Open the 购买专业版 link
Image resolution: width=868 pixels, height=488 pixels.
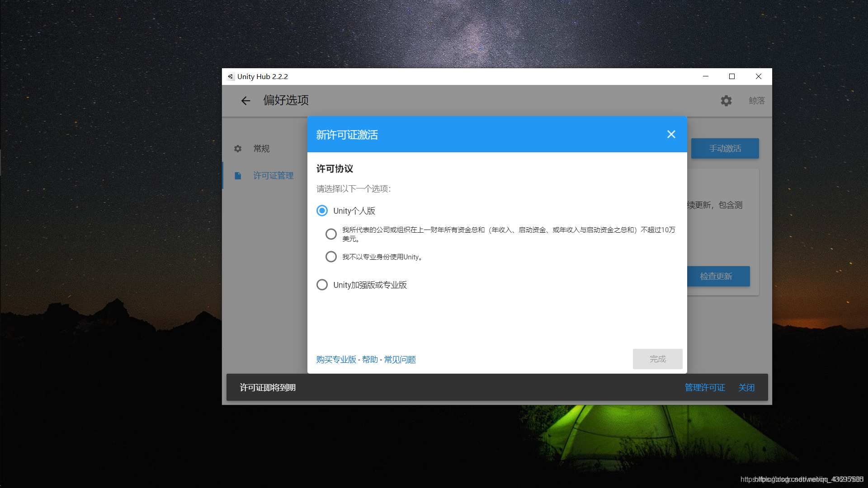tap(336, 360)
